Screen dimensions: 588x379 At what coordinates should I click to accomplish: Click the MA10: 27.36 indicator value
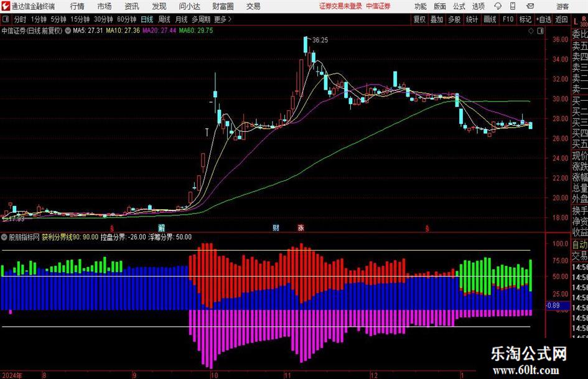[123, 30]
